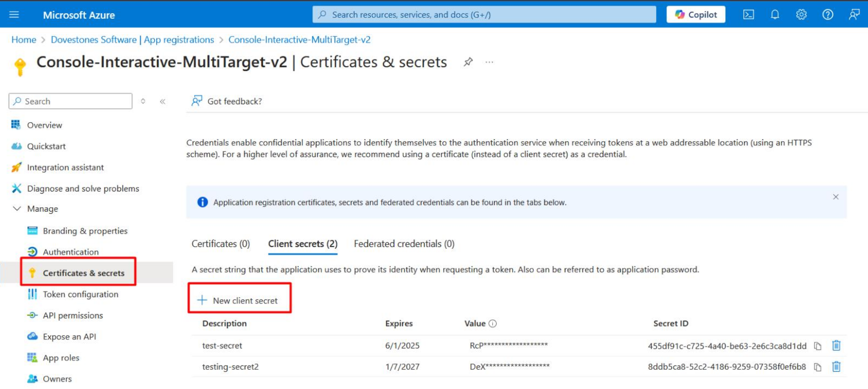The height and width of the screenshot is (389, 868).
Task: Show info tooltip for Value column
Action: (x=493, y=324)
